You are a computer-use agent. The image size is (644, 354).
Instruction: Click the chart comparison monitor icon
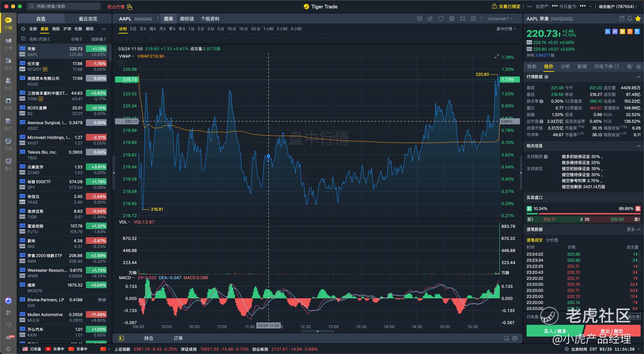tap(420, 19)
